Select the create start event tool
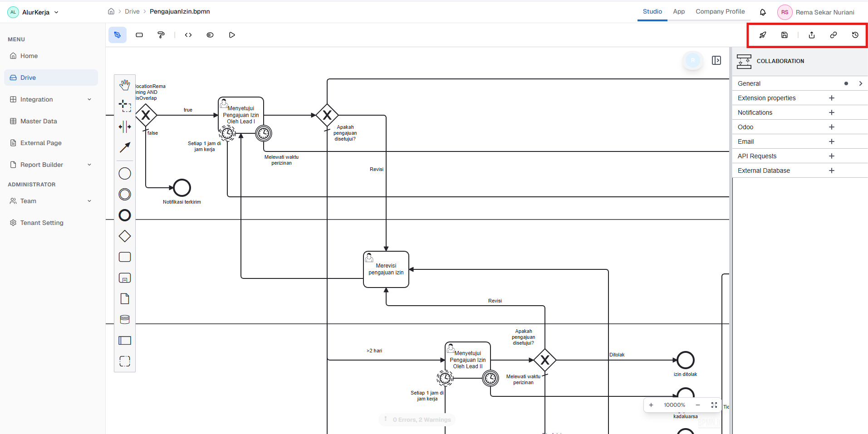Image resolution: width=868 pixels, height=434 pixels. tap(125, 173)
